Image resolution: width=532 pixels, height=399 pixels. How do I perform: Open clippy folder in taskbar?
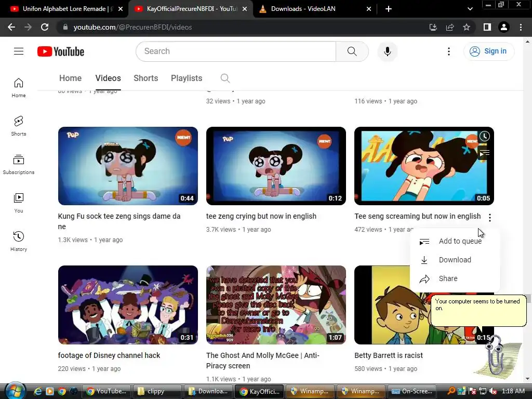click(157, 391)
